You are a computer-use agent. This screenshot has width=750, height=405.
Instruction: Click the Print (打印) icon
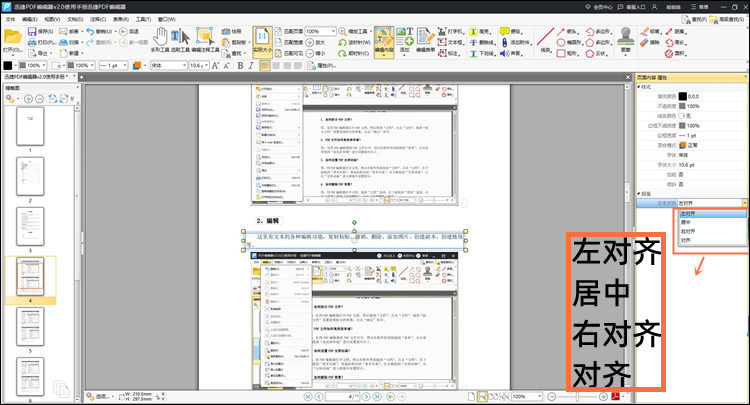32,42
